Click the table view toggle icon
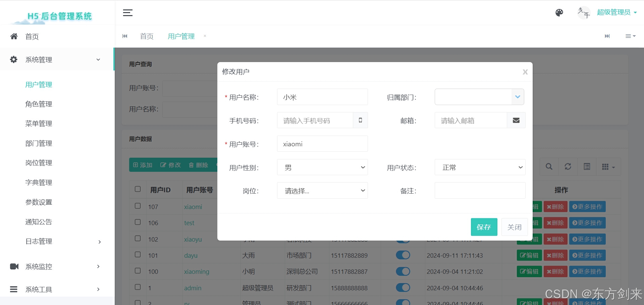 587,167
